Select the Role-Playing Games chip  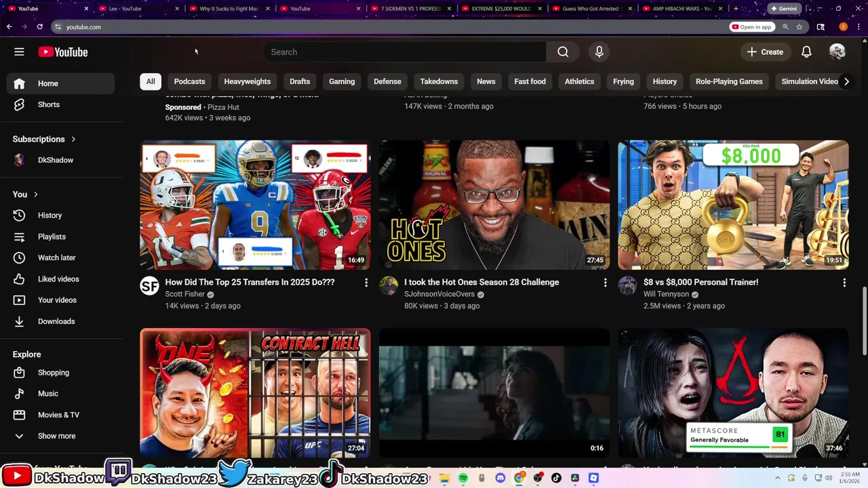coord(729,81)
